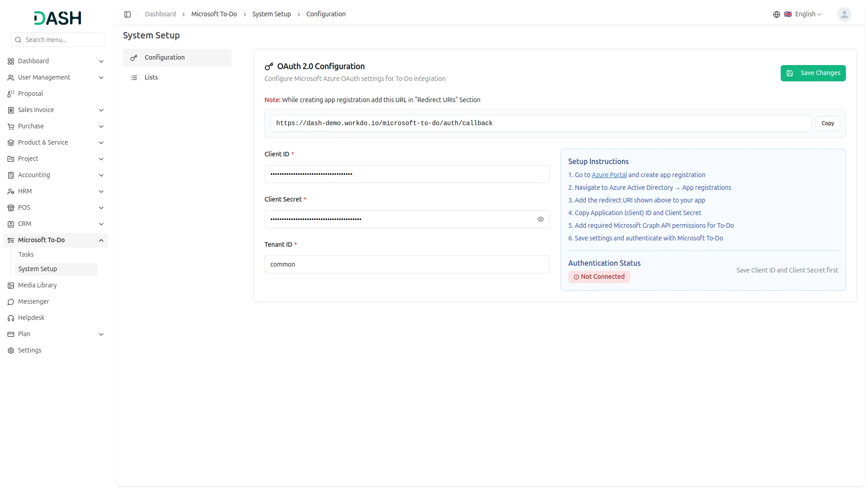
Task: Click the Client ID input field
Action: pyautogui.click(x=407, y=174)
